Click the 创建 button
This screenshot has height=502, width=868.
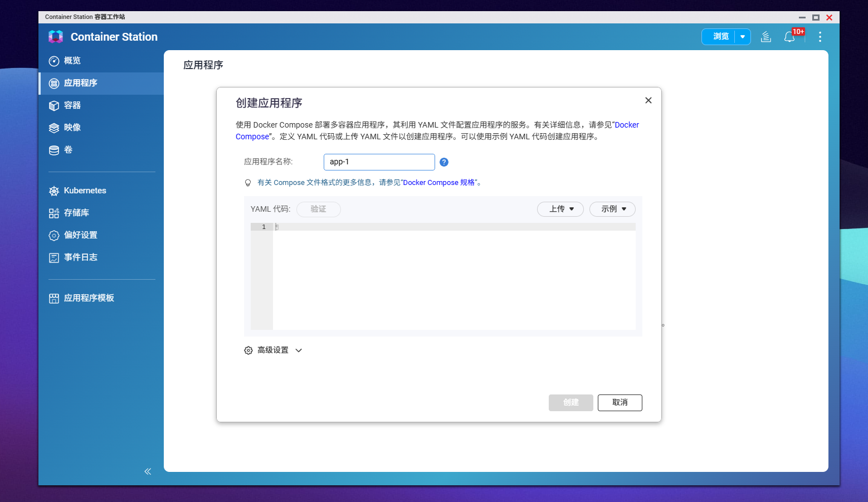[571, 403]
